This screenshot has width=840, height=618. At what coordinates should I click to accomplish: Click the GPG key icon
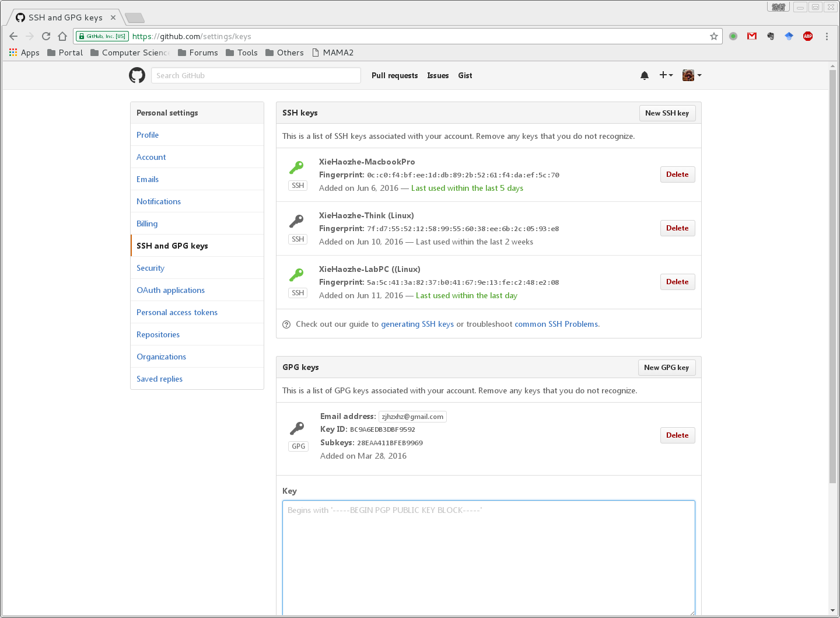click(x=297, y=428)
